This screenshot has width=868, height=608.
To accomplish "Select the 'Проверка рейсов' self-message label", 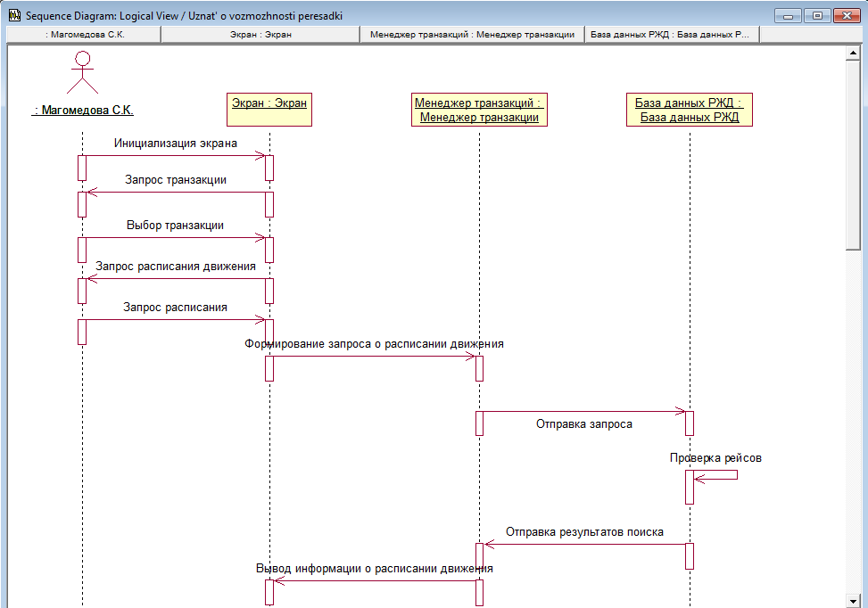I will pos(715,458).
